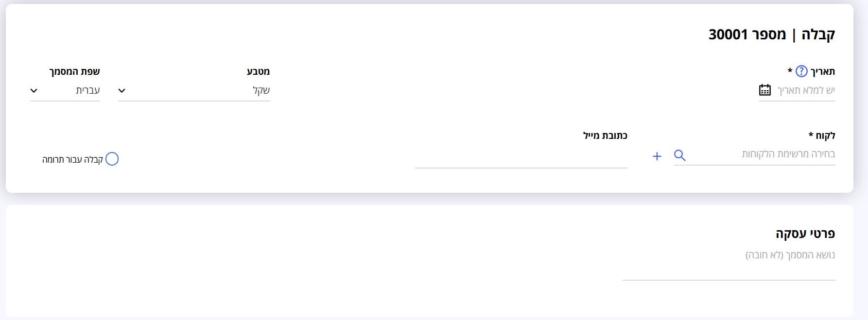Focus the date field יש למלא תאריך
Screen dimensions: 868x320
click(x=797, y=91)
